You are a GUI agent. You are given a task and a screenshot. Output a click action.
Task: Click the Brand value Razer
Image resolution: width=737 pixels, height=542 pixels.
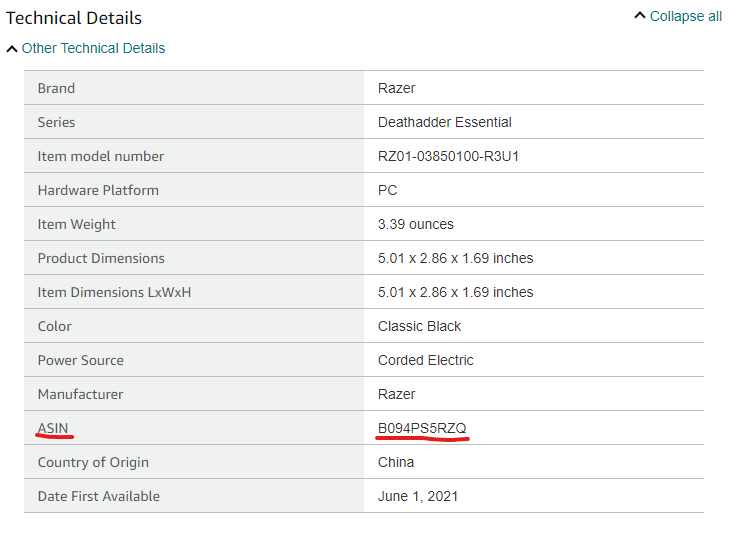[x=396, y=88]
